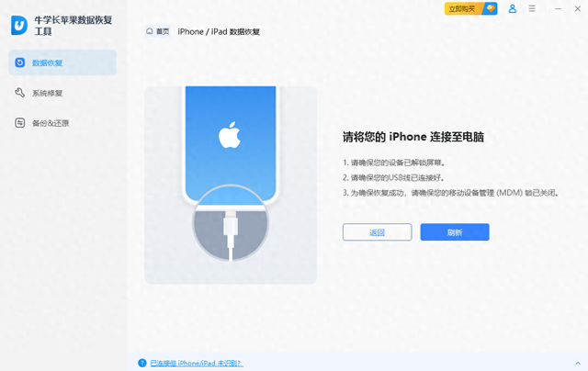Click the blue 刷新 button
The width and height of the screenshot is (588, 371).
[455, 232]
